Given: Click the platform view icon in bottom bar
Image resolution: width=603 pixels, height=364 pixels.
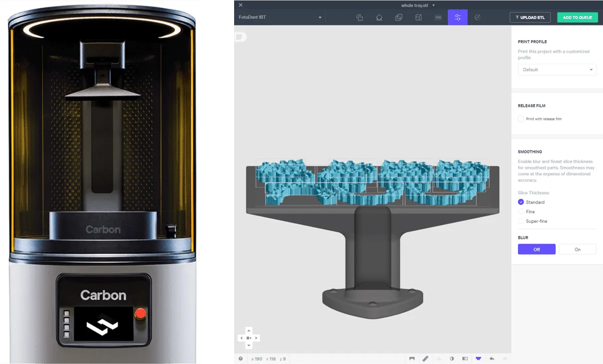Looking at the screenshot, I should (412, 359).
